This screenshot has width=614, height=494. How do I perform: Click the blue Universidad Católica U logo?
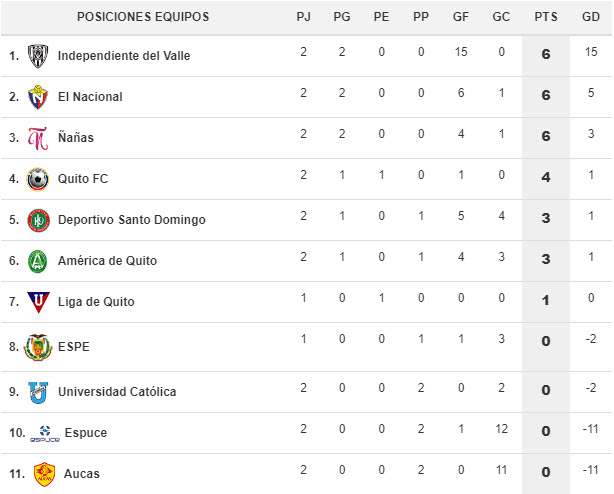point(38,393)
